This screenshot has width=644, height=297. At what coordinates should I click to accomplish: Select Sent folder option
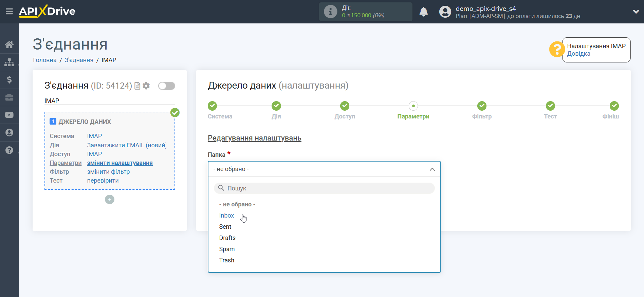pos(225,227)
